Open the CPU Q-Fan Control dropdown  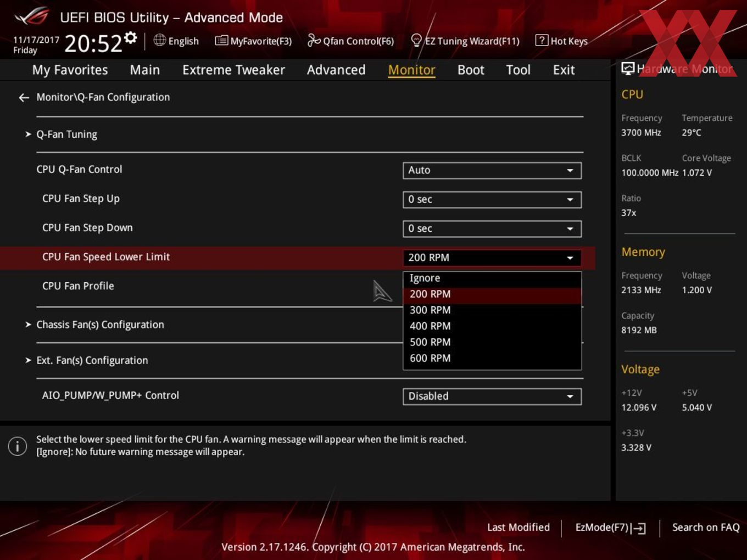click(x=492, y=170)
